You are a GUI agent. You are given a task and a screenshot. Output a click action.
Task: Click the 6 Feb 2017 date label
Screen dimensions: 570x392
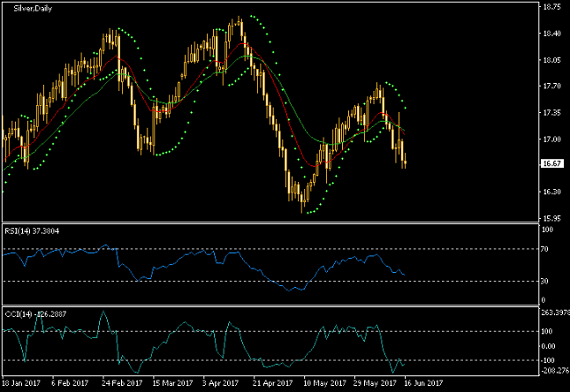[x=70, y=383]
